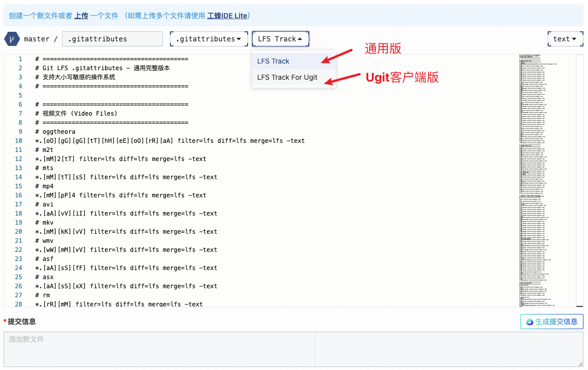Click line number 28 in the gutter
Screen dimensions: 588x370
point(19,304)
